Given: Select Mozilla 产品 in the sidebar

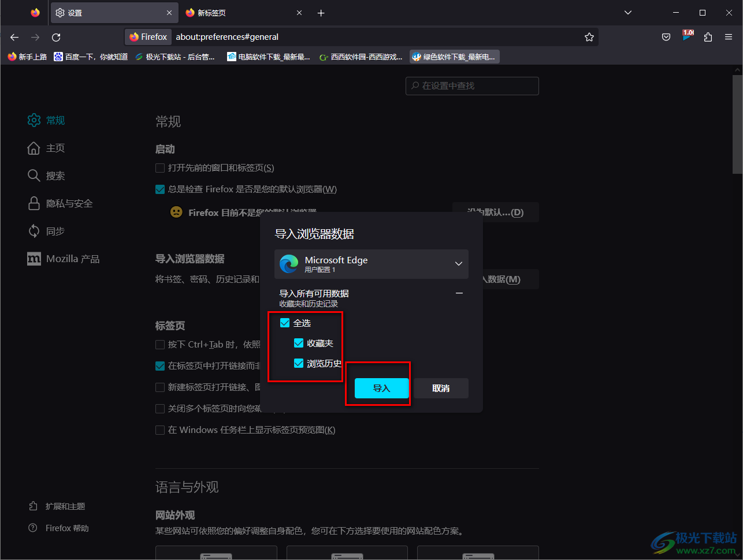Looking at the screenshot, I should tap(64, 259).
